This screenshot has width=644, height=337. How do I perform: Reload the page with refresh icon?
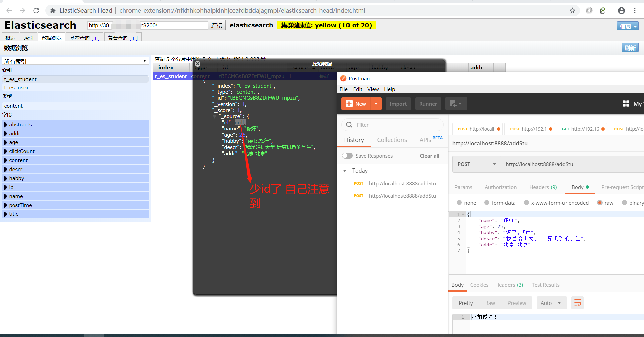pyautogui.click(x=36, y=11)
